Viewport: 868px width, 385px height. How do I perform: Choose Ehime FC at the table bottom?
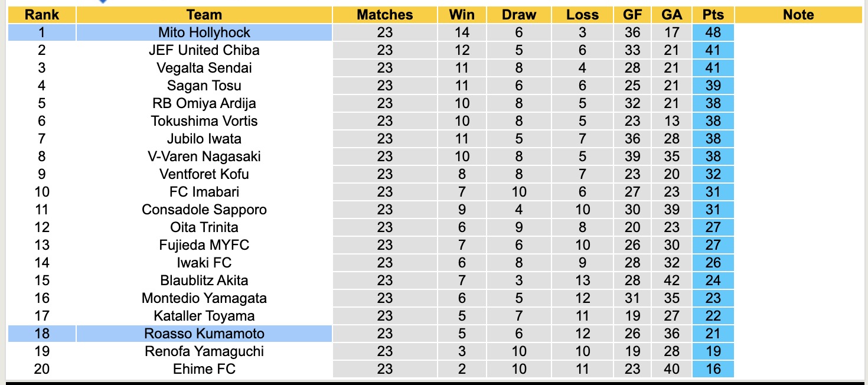(x=204, y=369)
